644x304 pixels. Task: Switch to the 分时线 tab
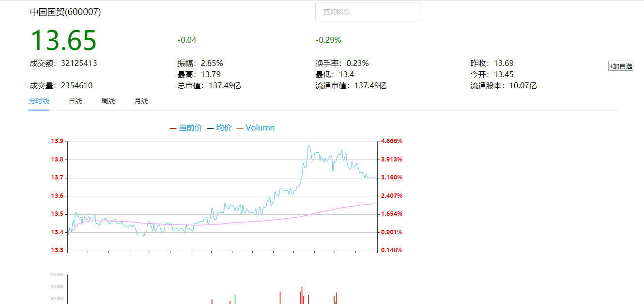tap(39, 101)
